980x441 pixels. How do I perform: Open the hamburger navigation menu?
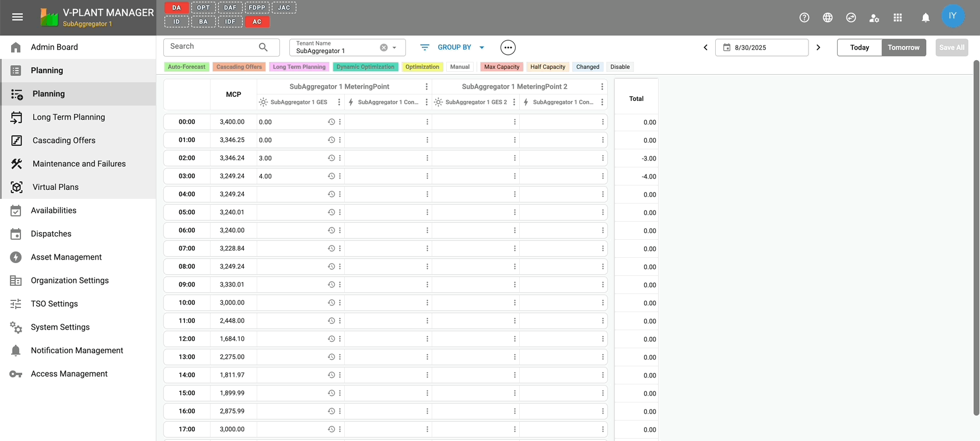[x=17, y=17]
